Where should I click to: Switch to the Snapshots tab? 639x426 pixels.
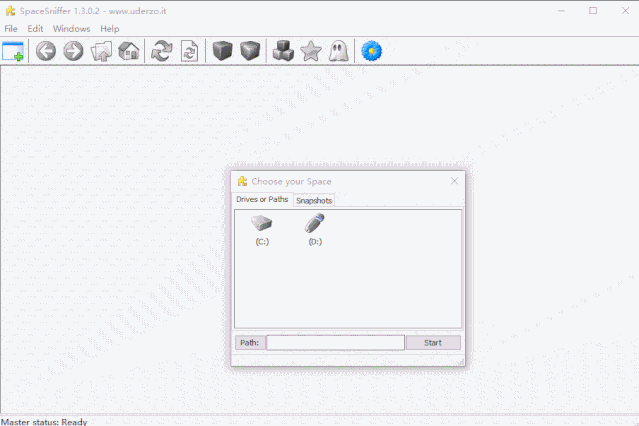click(x=314, y=201)
